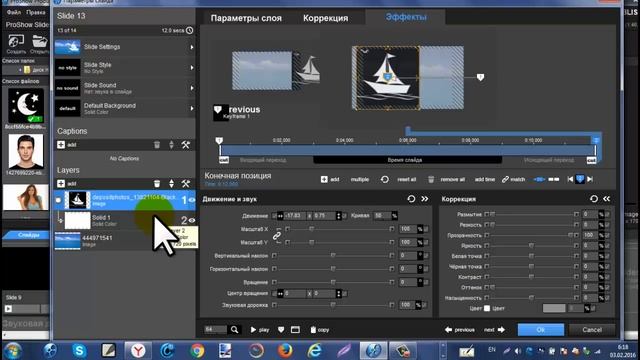Viewport: 640px width, 360px height.
Task: Open Captions tools wrench icon
Action: coord(186,144)
